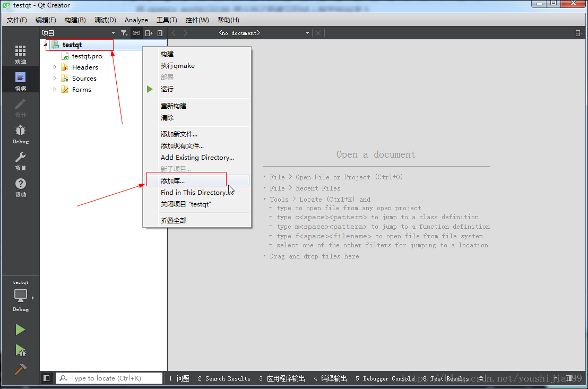This screenshot has width=588, height=389.
Task: Close the current document with X
Action: coord(318,33)
